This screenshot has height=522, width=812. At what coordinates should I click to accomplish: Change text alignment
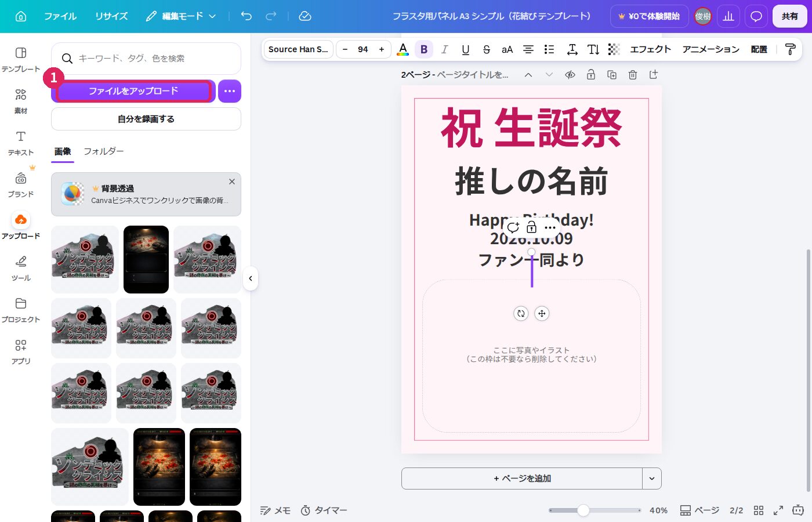coord(528,49)
